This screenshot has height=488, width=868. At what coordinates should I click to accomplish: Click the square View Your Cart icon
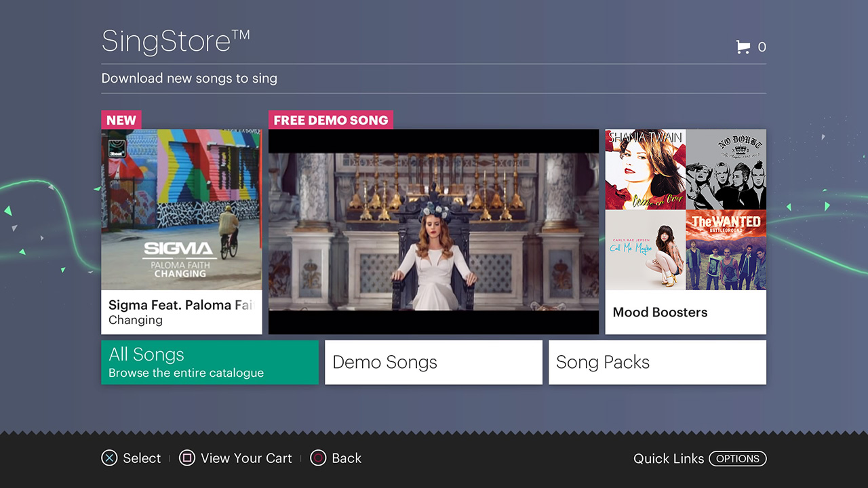point(186,458)
